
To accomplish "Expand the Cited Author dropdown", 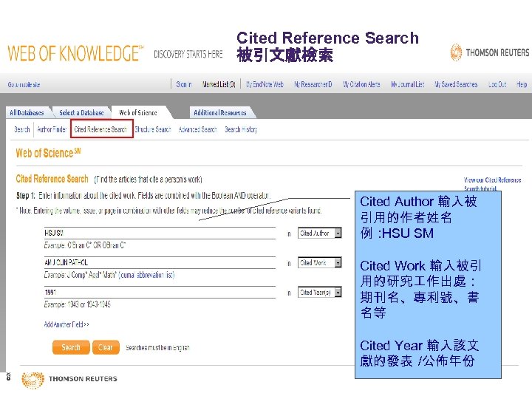I will pos(320,233).
